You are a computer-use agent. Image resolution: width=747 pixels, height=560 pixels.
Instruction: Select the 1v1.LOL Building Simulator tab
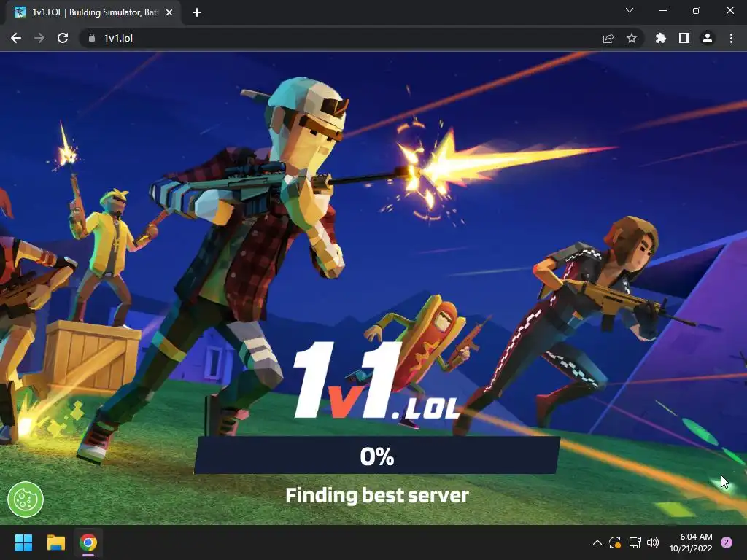tap(94, 12)
